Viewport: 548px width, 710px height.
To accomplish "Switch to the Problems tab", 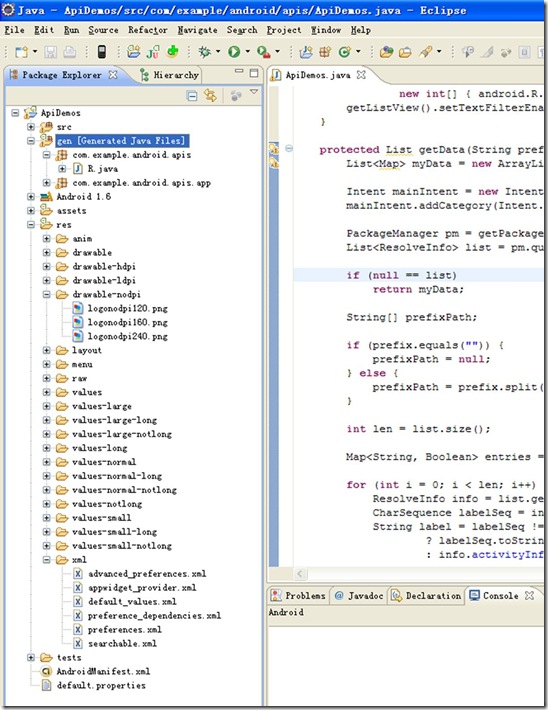I will tap(298, 595).
